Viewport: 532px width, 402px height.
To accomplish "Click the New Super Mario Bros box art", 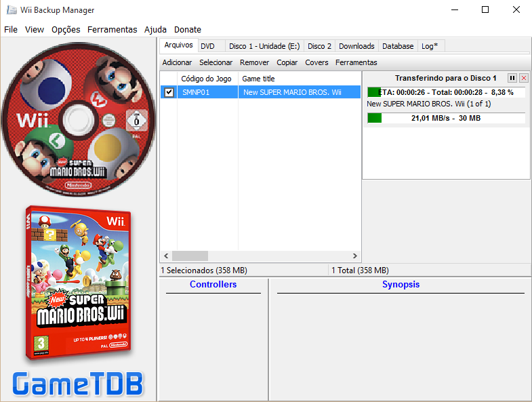I will (79, 283).
